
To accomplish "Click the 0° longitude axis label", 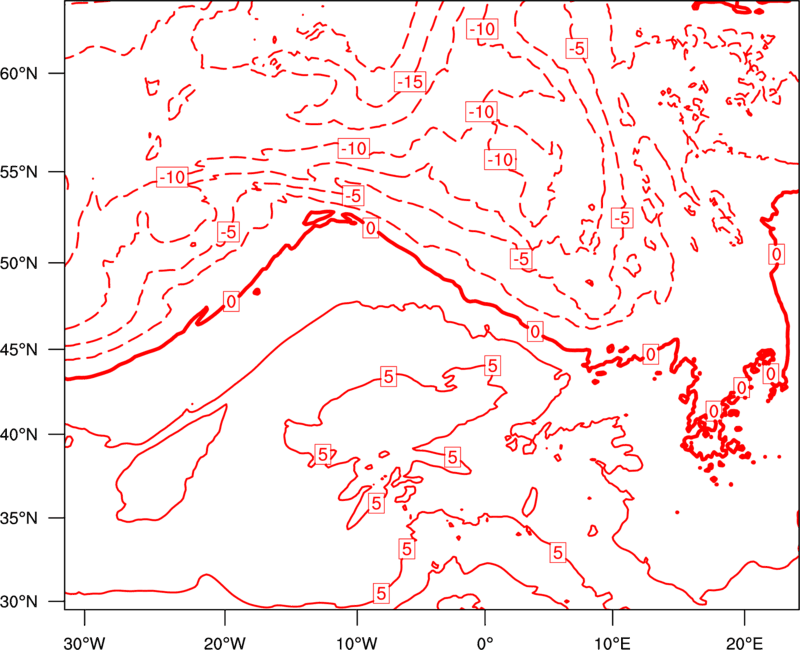I will 485,642.
